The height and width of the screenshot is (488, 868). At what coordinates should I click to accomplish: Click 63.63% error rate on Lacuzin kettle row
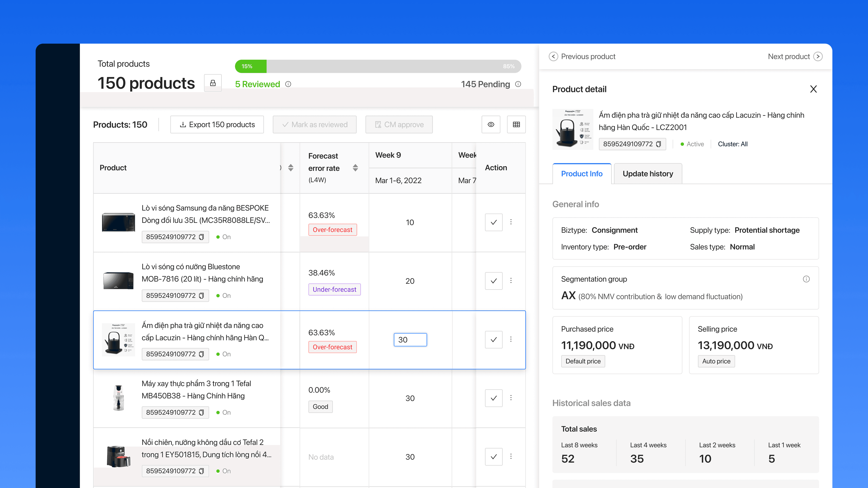click(322, 333)
